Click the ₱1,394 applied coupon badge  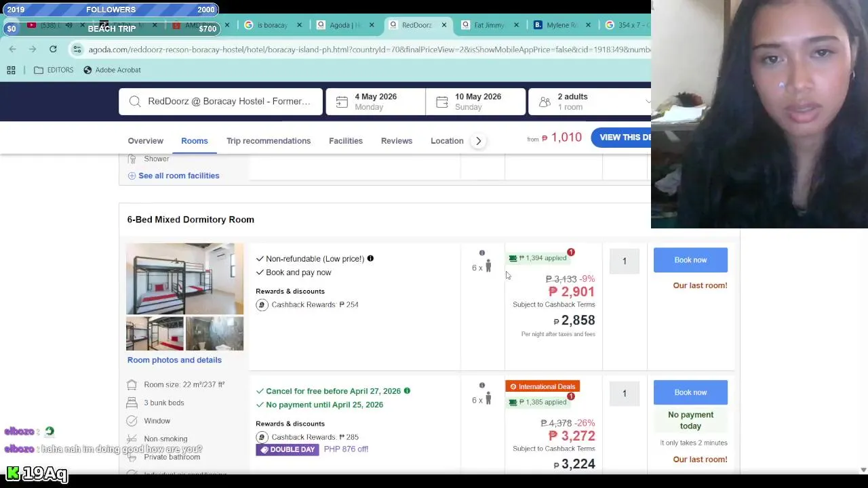538,258
